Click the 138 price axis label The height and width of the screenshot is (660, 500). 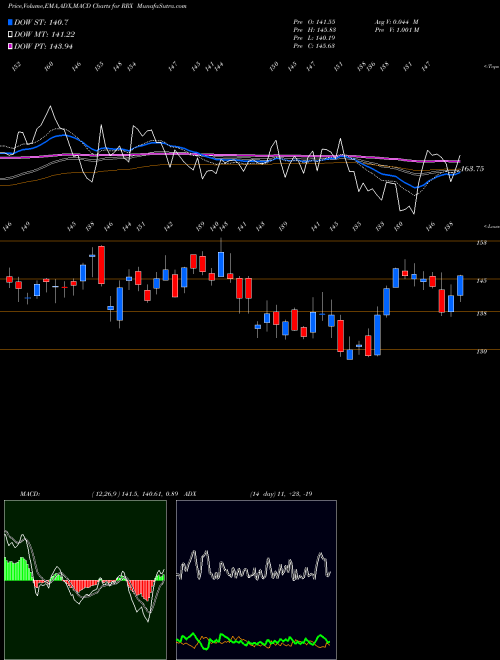(481, 314)
